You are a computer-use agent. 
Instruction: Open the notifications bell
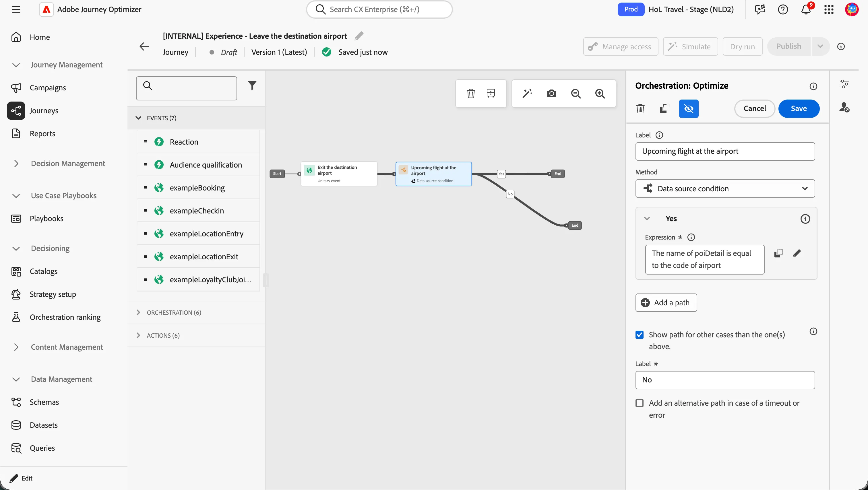[x=806, y=9]
